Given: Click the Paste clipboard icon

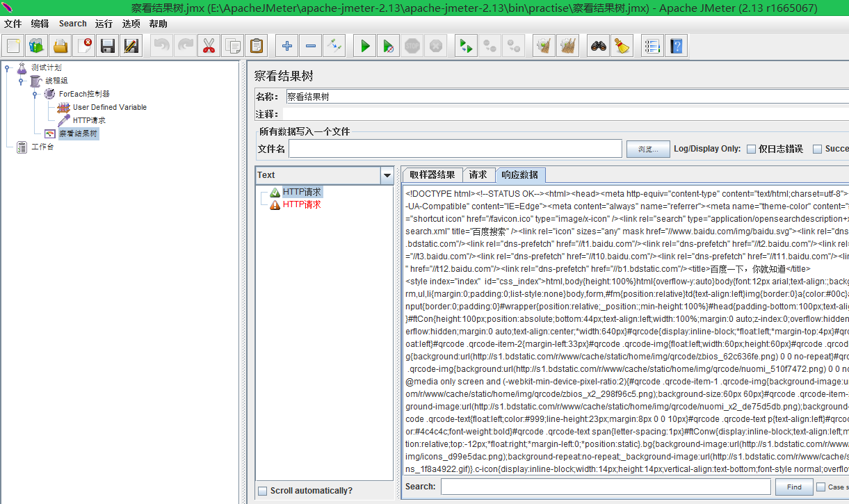Looking at the screenshot, I should [x=256, y=47].
